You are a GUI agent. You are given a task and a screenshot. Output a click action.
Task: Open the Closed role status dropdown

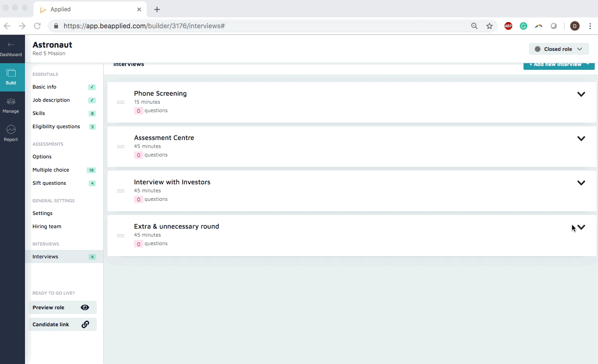[558, 49]
